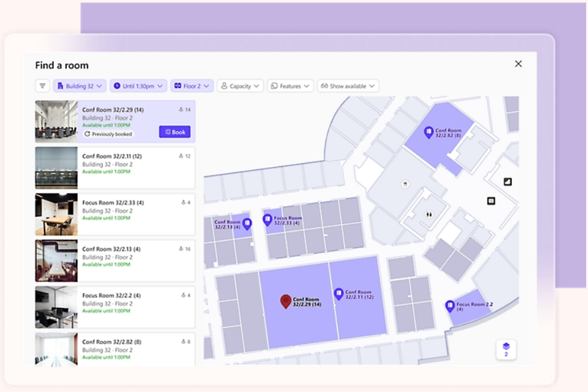
Task: Expand the Capacity filter dropdown
Action: [x=240, y=86]
